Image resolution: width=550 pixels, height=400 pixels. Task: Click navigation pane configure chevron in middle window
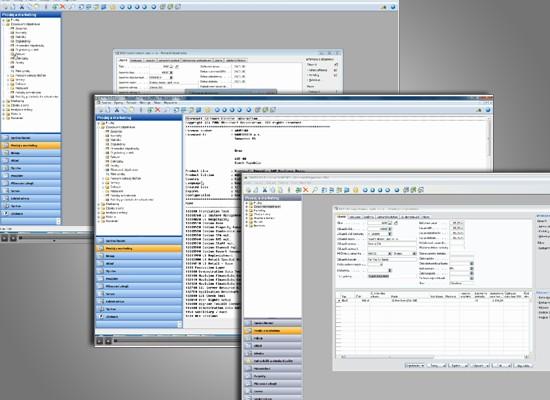179,324
